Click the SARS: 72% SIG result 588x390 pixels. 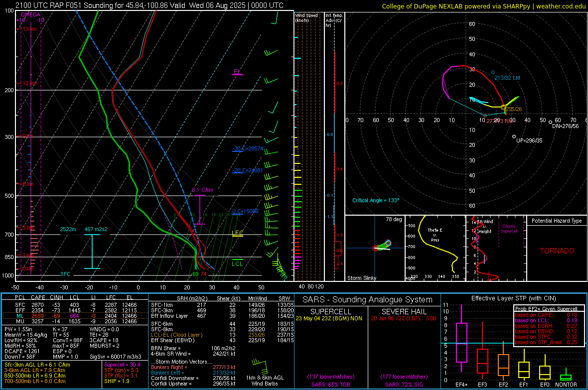tap(404, 385)
